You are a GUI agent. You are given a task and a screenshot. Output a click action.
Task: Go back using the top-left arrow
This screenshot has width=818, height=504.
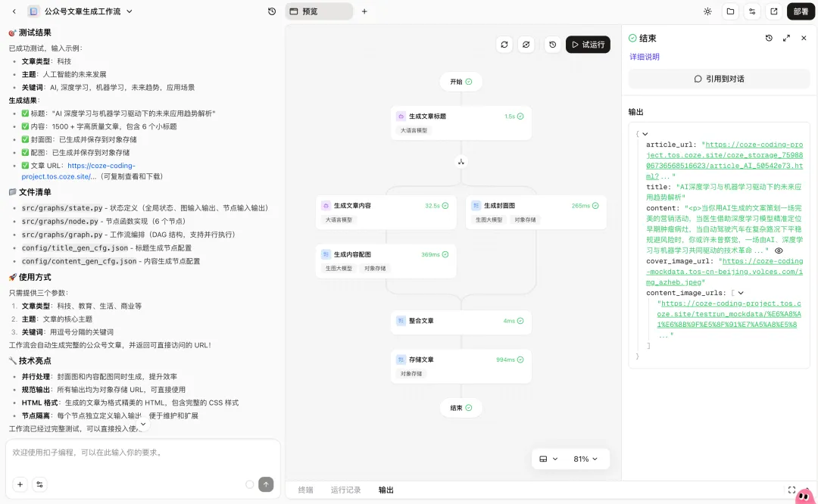(14, 11)
